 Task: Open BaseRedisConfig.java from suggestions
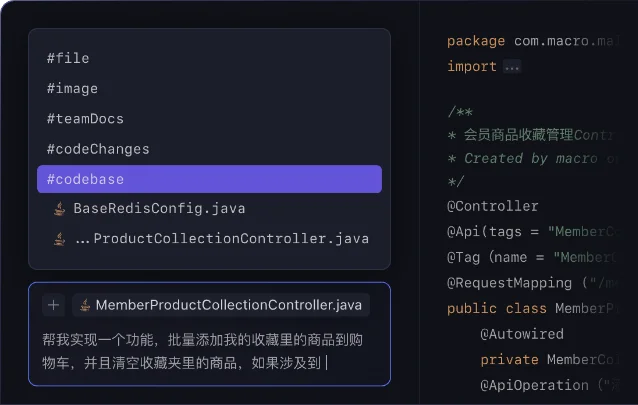tap(209, 209)
